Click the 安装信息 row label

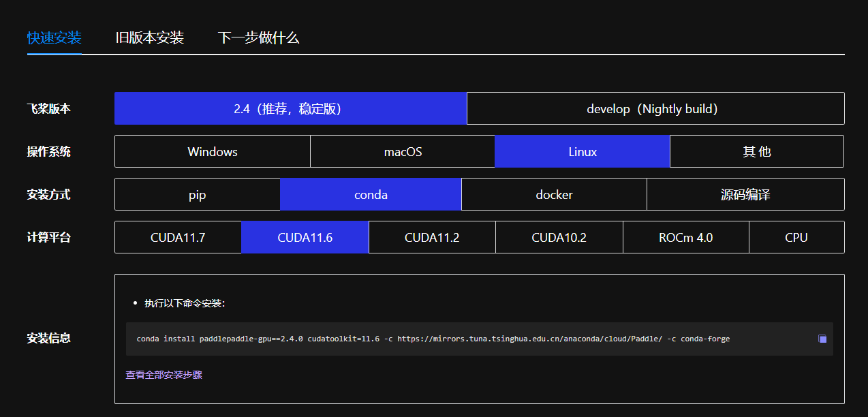pos(48,338)
